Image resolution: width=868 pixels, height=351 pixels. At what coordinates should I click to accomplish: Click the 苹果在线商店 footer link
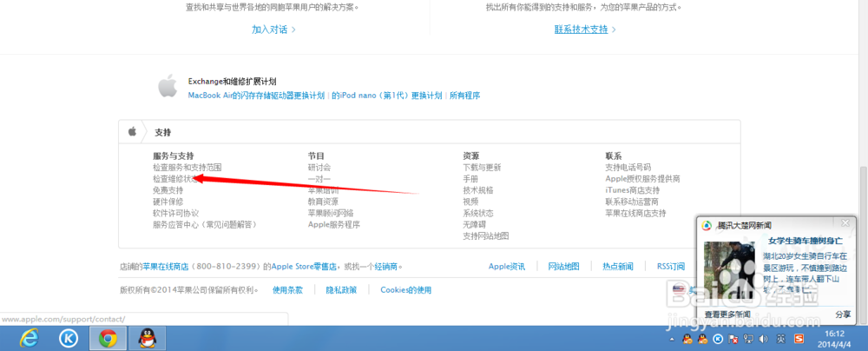(x=166, y=267)
